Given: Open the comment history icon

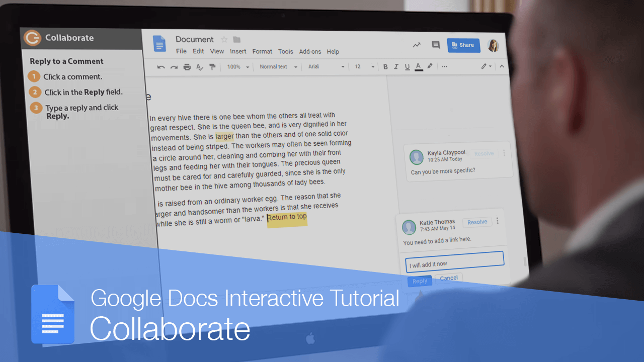Looking at the screenshot, I should [x=436, y=45].
